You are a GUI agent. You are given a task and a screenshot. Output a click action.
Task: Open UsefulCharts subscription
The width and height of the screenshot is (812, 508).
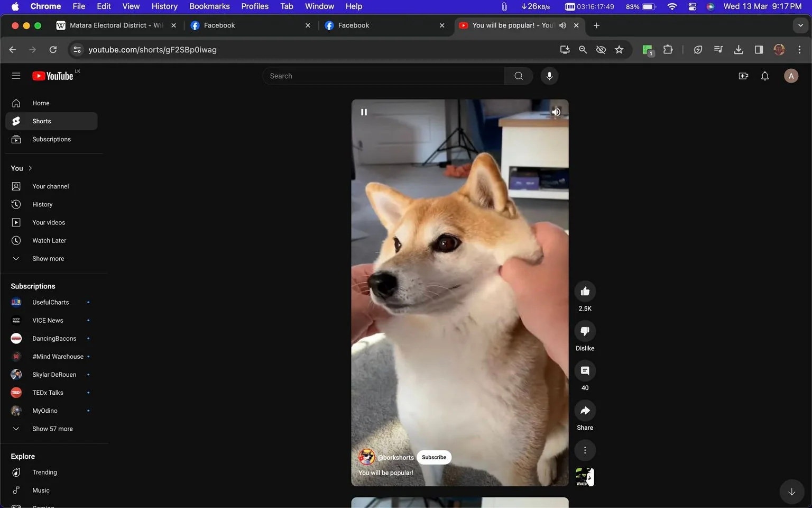(x=51, y=303)
